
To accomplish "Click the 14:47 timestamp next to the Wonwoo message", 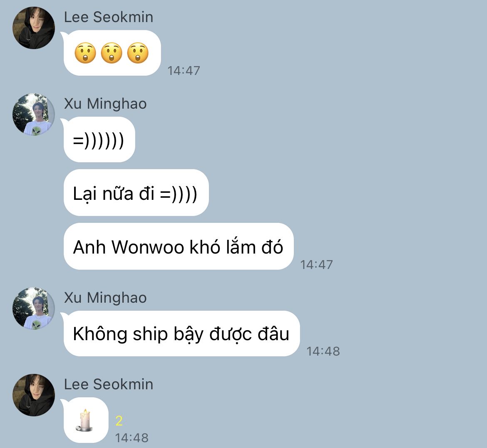I will pos(316,265).
